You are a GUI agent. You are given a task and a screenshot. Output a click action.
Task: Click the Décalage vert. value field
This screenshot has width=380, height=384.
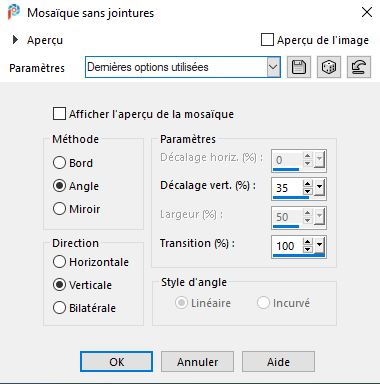(287, 188)
